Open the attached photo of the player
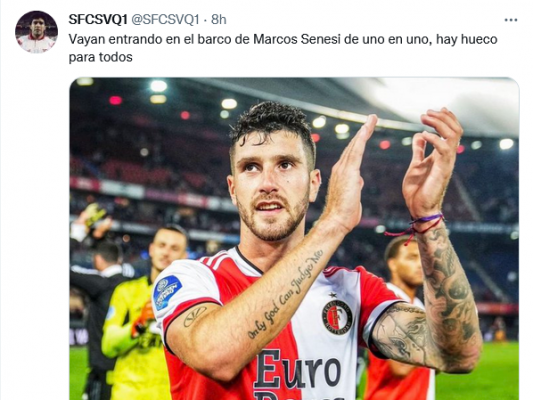This screenshot has width=533, height=400. click(x=294, y=239)
